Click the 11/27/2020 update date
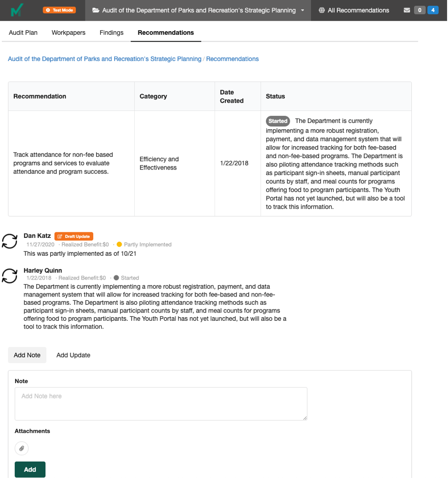448x478 pixels. [x=40, y=244]
